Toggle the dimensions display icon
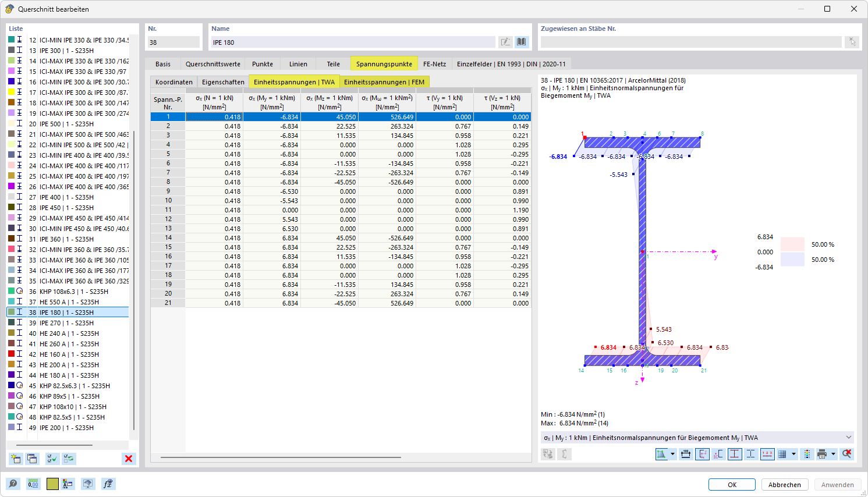Image resolution: width=868 pixels, height=497 pixels. [x=686, y=454]
